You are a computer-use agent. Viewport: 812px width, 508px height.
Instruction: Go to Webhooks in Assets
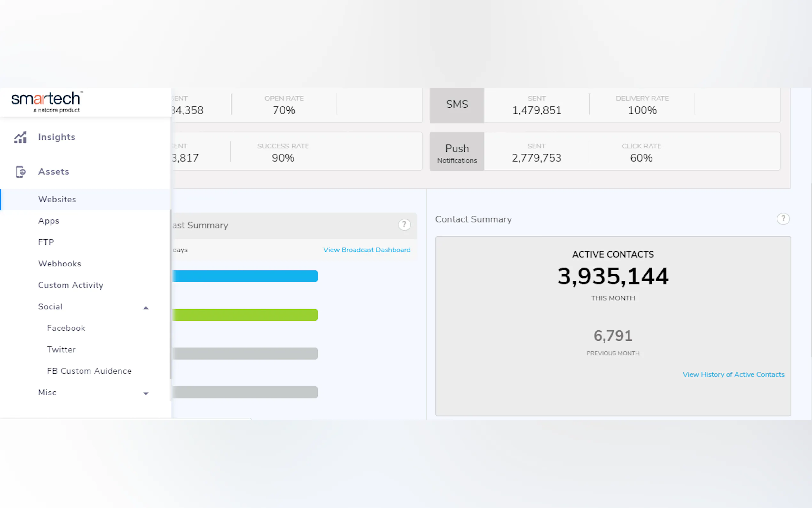[60, 264]
